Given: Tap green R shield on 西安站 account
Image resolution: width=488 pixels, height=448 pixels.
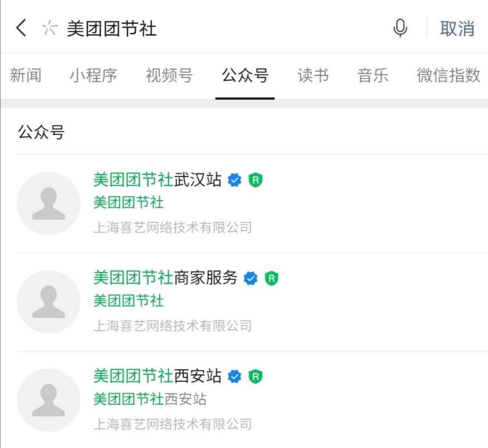Looking at the screenshot, I should coord(255,376).
